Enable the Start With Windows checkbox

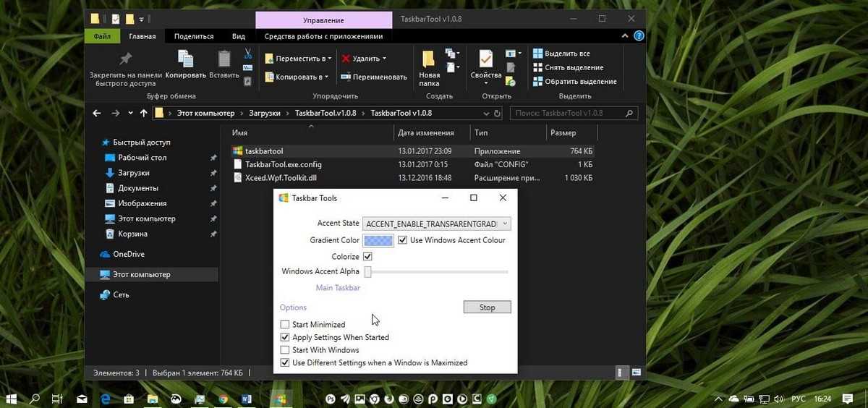coord(285,350)
